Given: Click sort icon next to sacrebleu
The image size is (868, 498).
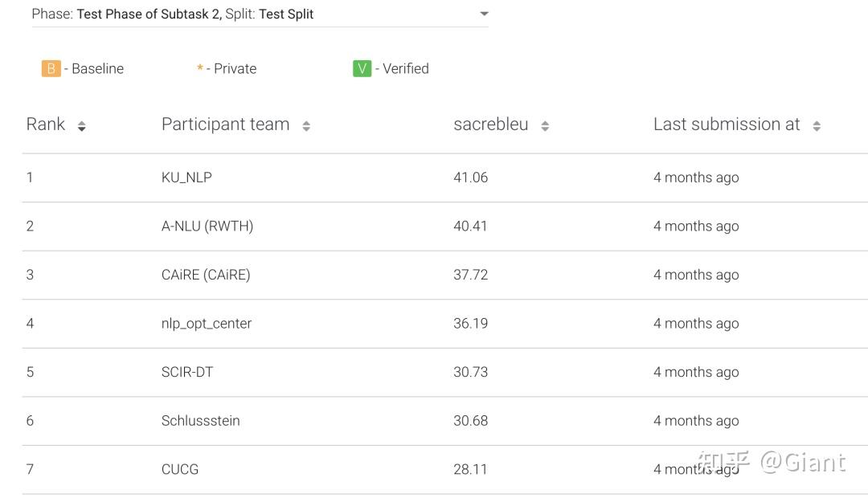Looking at the screenshot, I should [x=545, y=126].
